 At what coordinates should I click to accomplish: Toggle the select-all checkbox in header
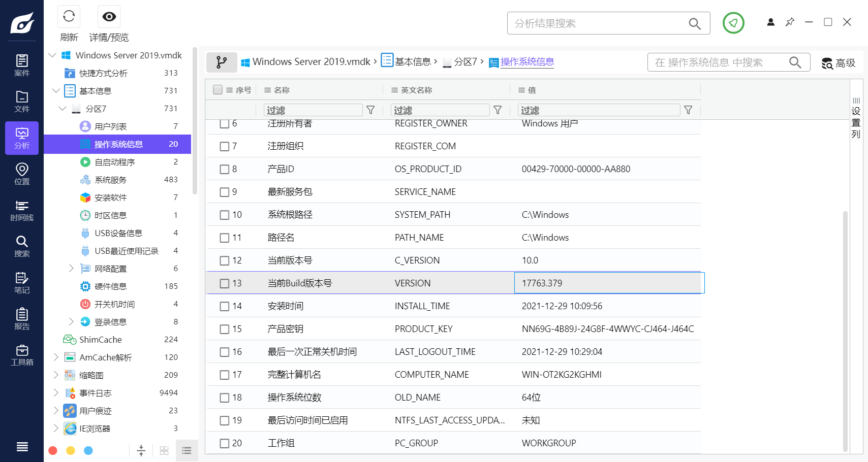[218, 90]
